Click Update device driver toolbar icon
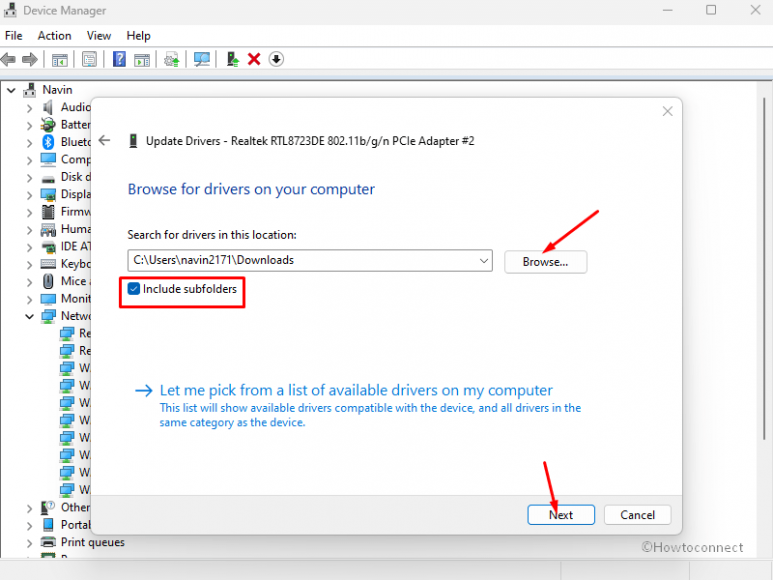The height and width of the screenshot is (580, 773). (172, 60)
